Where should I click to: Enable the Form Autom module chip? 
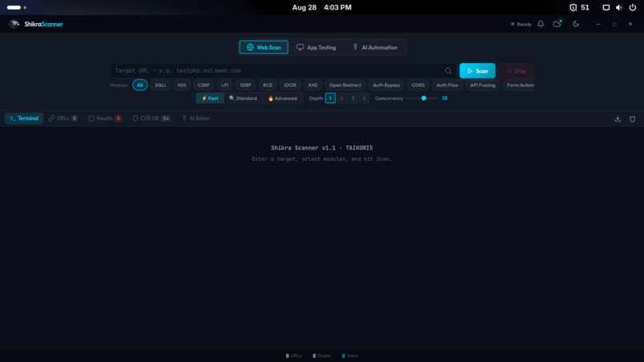tap(519, 85)
